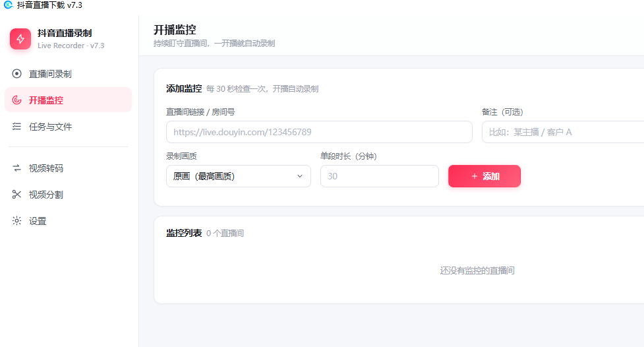Viewport: 644px width, 347px height.
Task: Open the 直播间录制 page
Action: coord(68,74)
